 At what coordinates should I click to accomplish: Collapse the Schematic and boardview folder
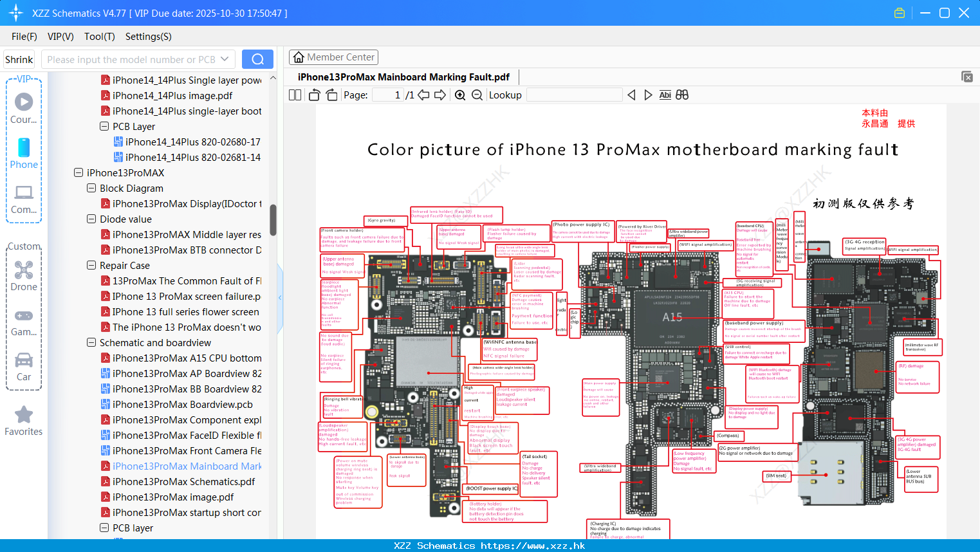click(x=91, y=342)
